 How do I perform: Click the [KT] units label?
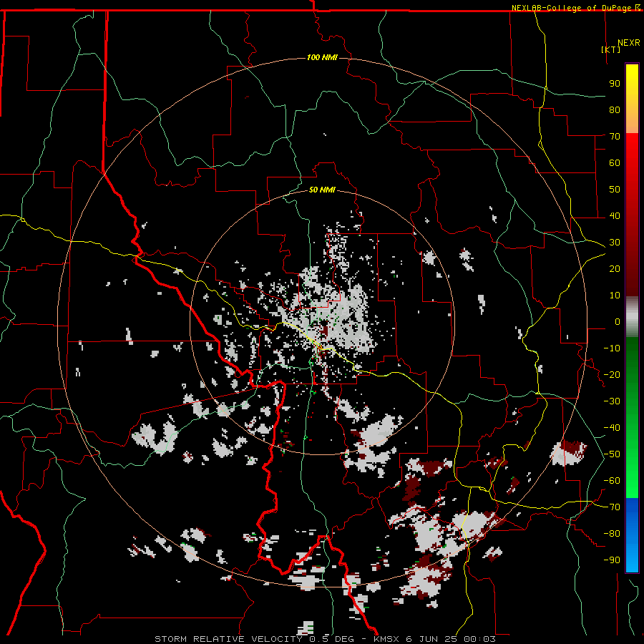point(611,49)
